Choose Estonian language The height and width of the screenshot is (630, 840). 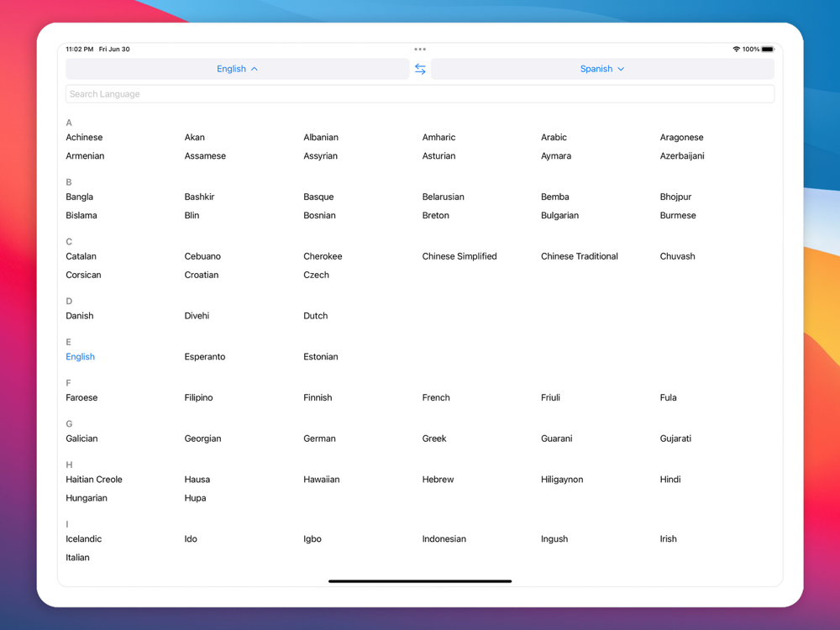320,357
